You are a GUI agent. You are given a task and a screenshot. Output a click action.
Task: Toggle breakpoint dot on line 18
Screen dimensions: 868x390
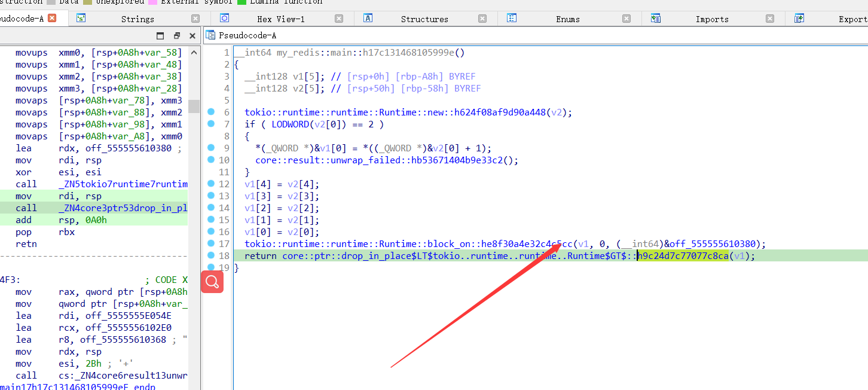[211, 255]
